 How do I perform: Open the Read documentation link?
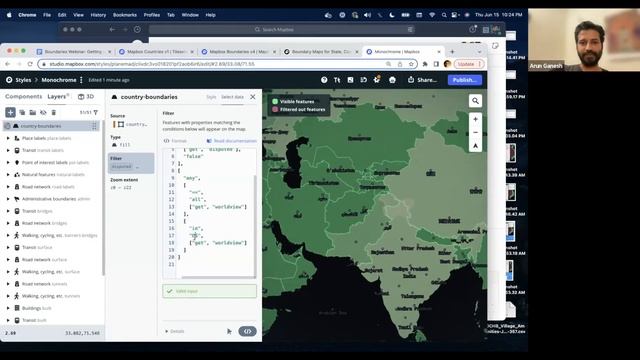[x=231, y=141]
